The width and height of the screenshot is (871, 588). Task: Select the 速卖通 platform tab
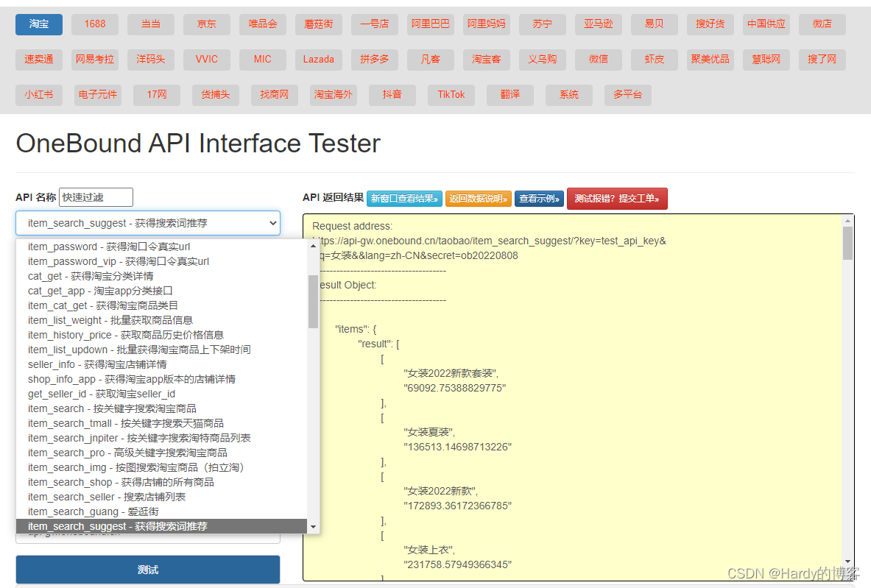click(x=39, y=60)
